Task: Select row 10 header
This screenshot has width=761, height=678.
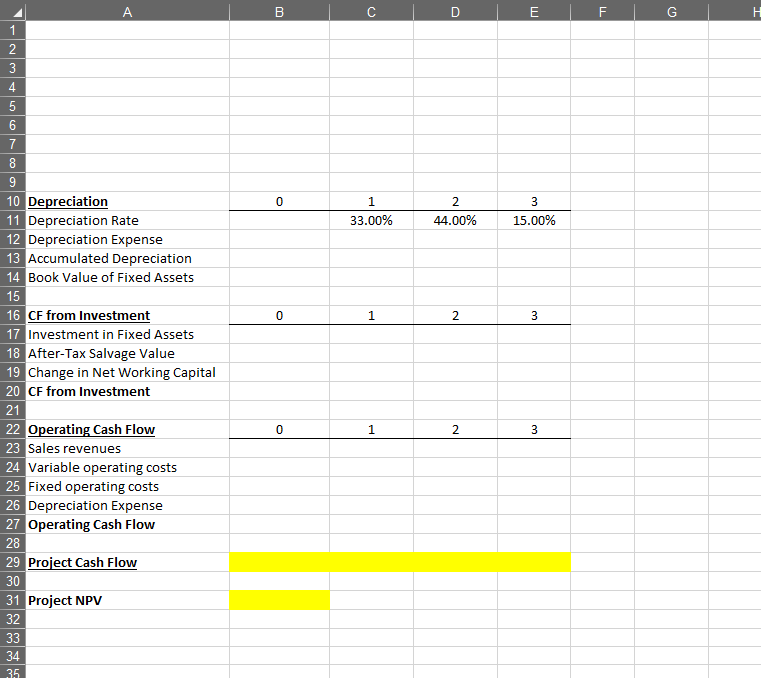Action: 13,201
